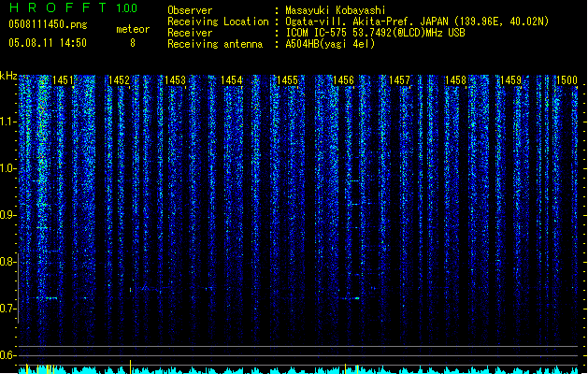The image size is (588, 374).
Task: Click the HROFFT 1.0.0 title text
Action: click(x=73, y=7)
